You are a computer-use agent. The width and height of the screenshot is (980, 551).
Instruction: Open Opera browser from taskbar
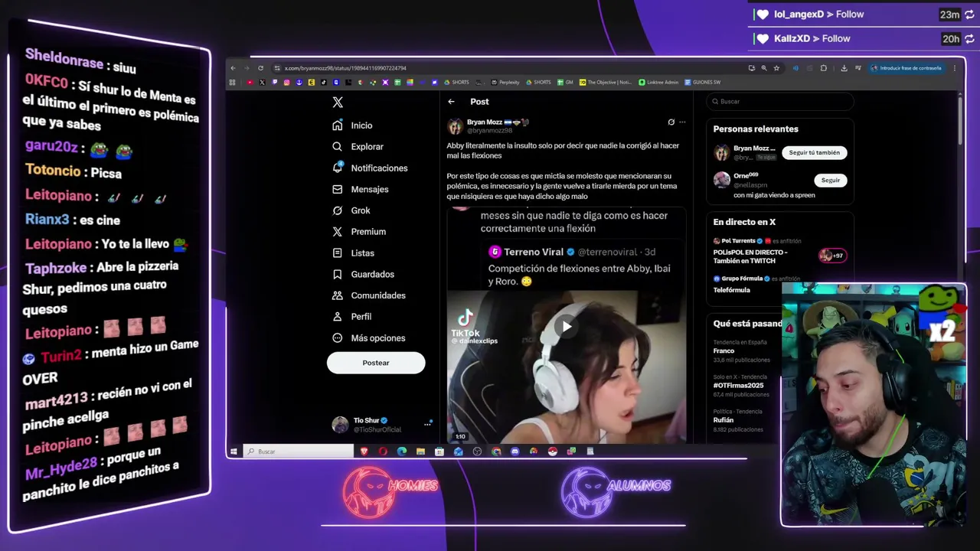(x=383, y=452)
